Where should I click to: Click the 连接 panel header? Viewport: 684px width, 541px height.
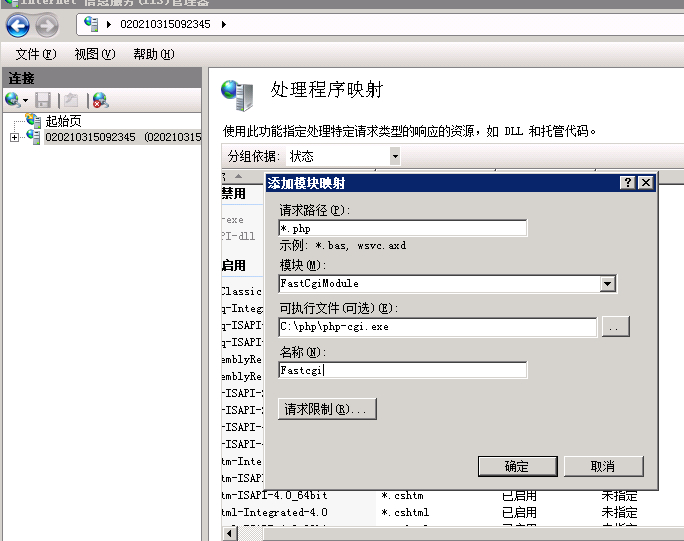pos(102,78)
